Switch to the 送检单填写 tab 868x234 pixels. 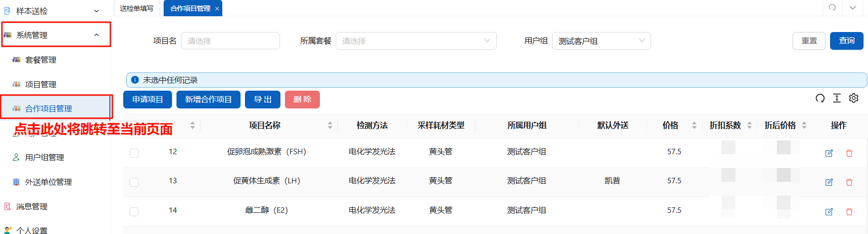[x=137, y=8]
